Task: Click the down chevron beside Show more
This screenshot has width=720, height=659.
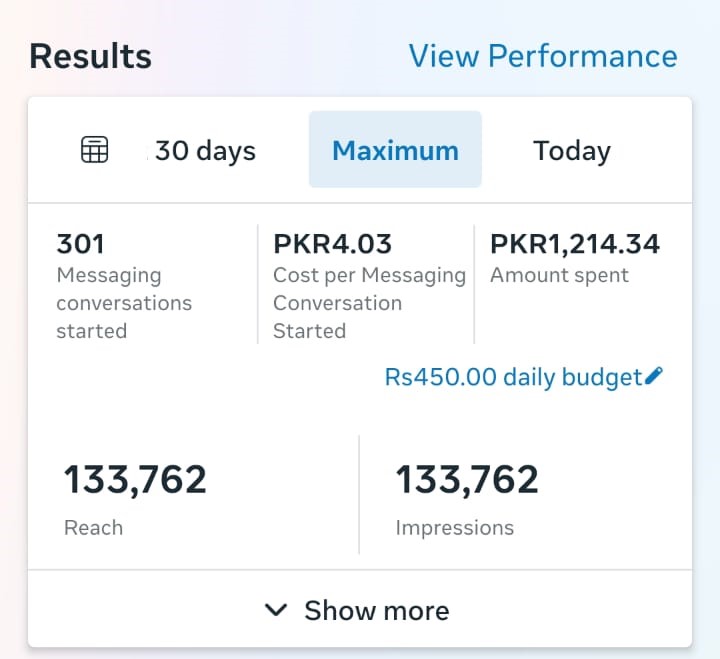Action: coord(277,610)
